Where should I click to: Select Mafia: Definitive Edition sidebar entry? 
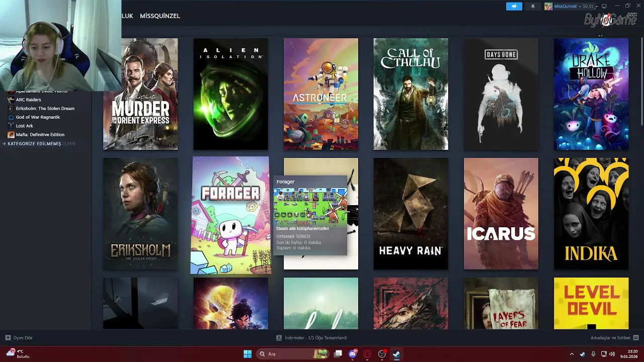tap(40, 135)
